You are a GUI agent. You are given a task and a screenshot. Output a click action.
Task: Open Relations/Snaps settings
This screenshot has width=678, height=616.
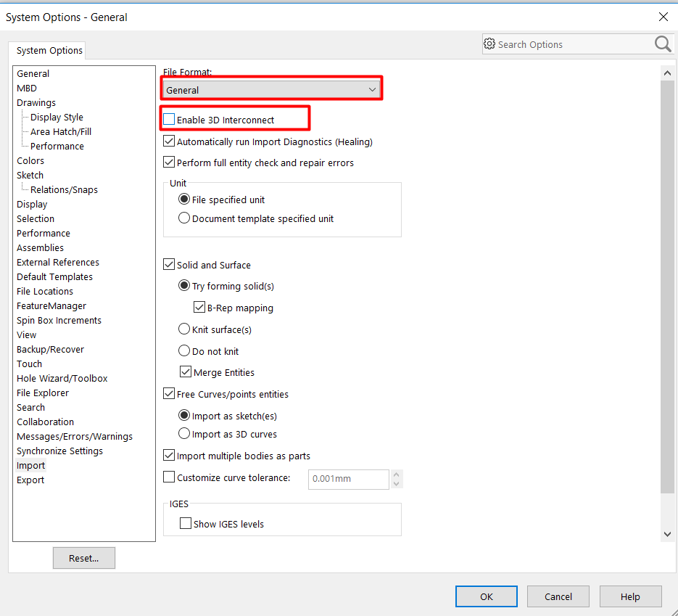(x=64, y=189)
